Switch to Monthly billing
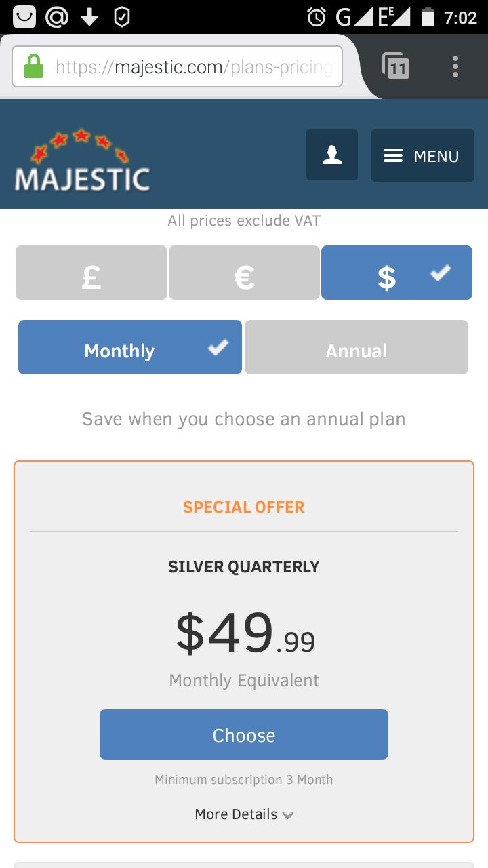 point(130,347)
